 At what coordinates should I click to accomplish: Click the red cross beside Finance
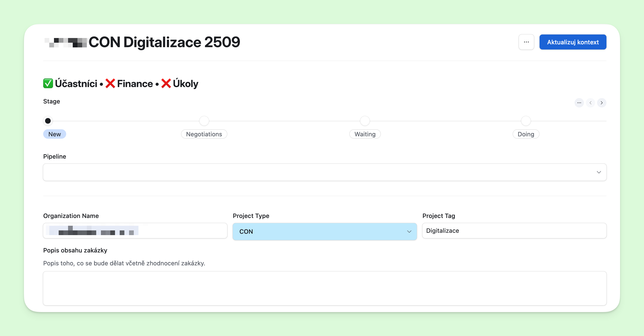click(x=110, y=84)
